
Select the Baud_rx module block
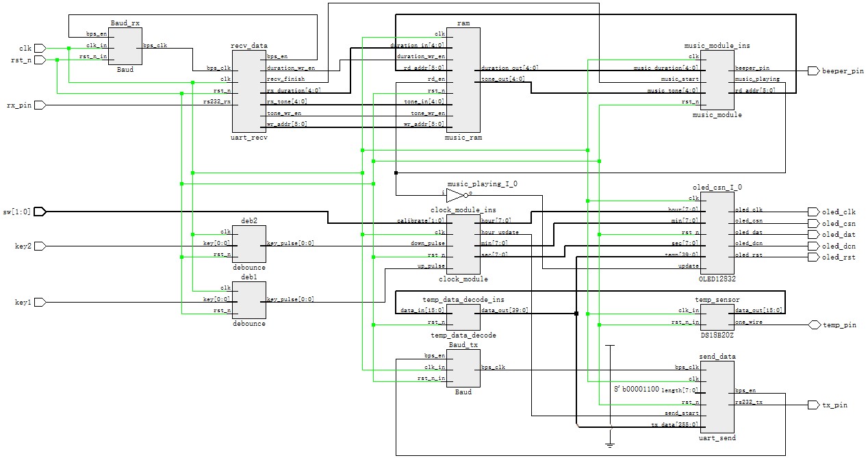125,46
